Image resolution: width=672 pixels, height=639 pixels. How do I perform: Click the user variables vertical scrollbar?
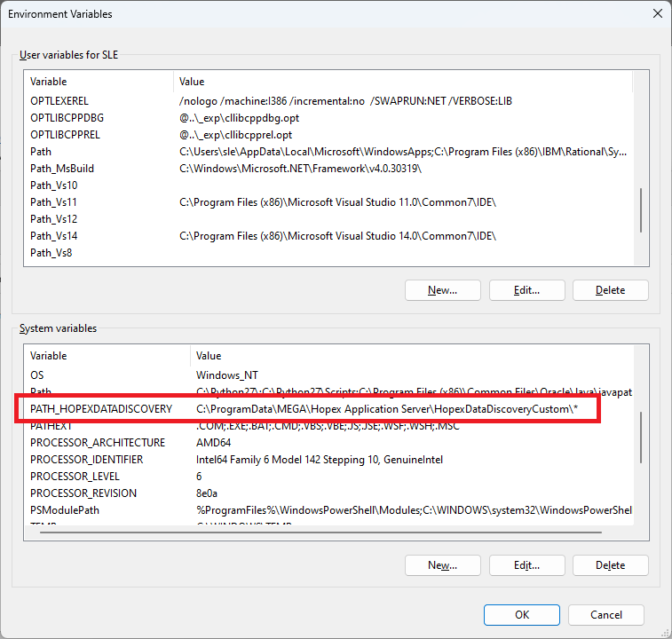coord(641,209)
